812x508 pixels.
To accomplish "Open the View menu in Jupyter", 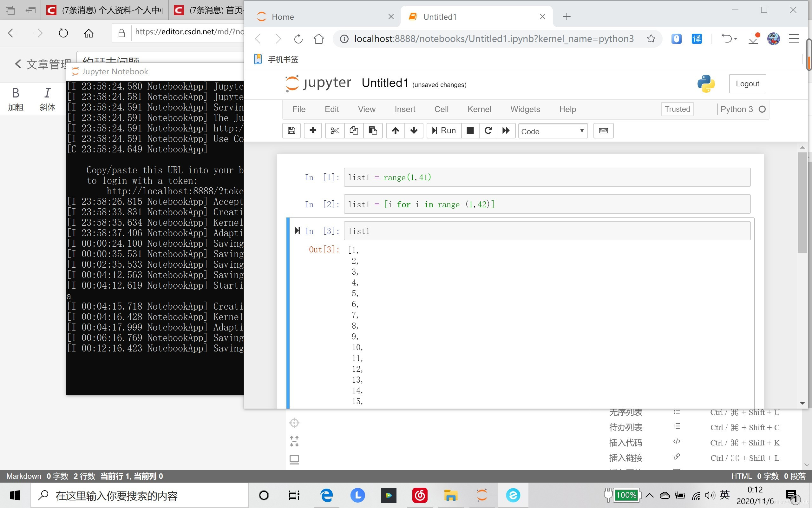I will pos(366,109).
